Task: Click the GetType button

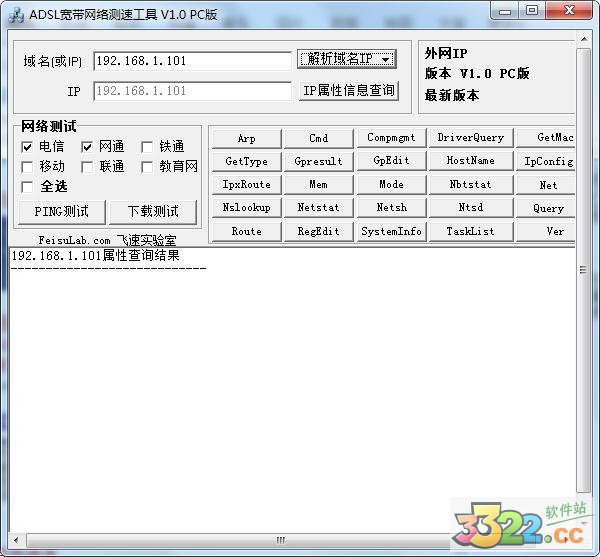Action: coord(246,161)
